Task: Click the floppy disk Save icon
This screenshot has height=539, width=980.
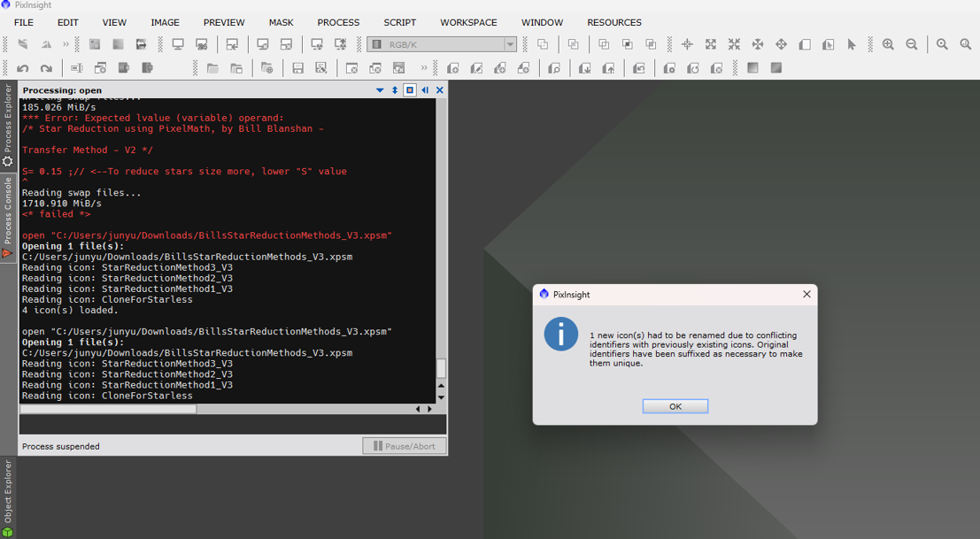Action: click(297, 68)
